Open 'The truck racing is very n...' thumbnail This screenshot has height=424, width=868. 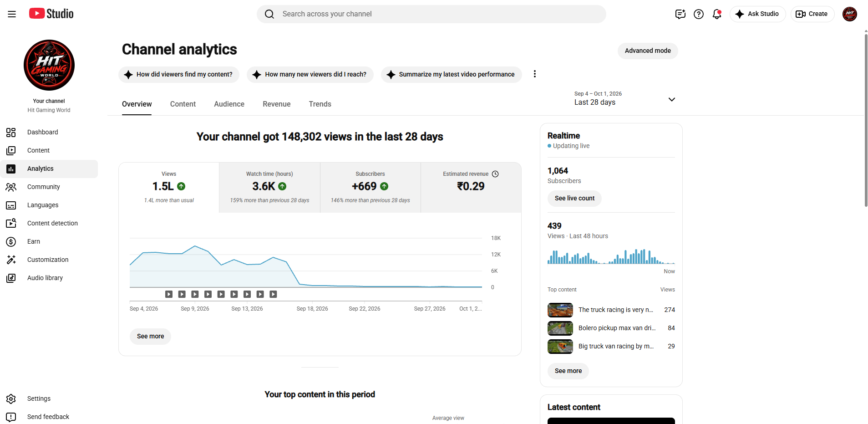560,310
